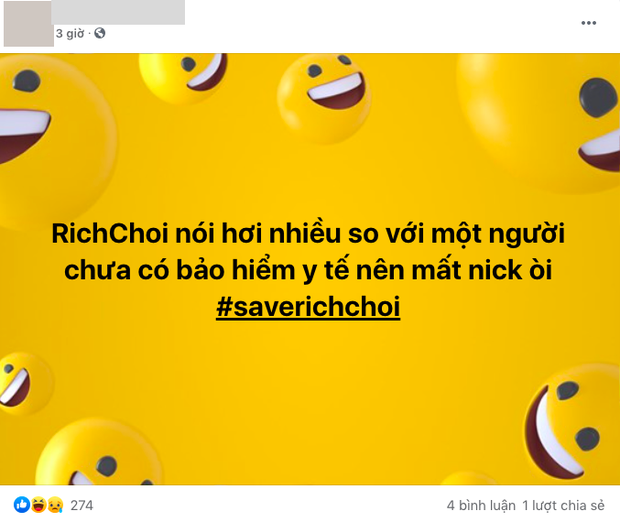The height and width of the screenshot is (522, 620).
Task: Open the '1 lượt chia sẻ' shares list
Action: [x=563, y=505]
